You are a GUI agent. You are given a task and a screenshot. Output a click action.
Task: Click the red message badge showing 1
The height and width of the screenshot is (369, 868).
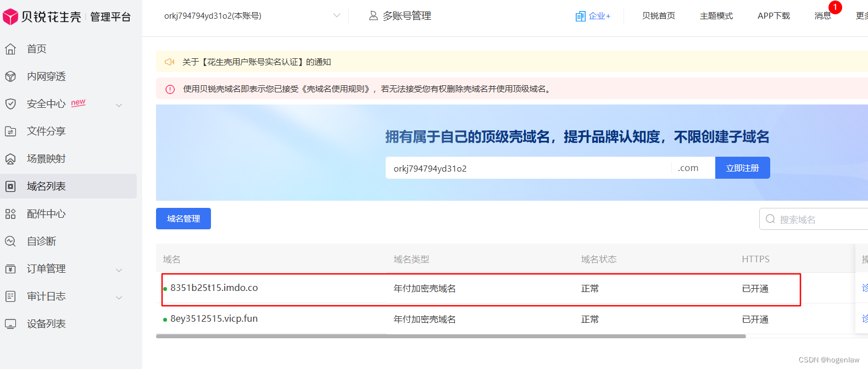point(835,7)
